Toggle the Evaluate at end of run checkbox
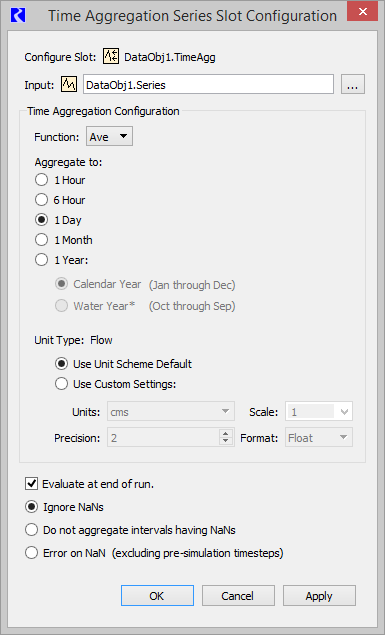Viewport: 385px width, 635px height. 32,484
